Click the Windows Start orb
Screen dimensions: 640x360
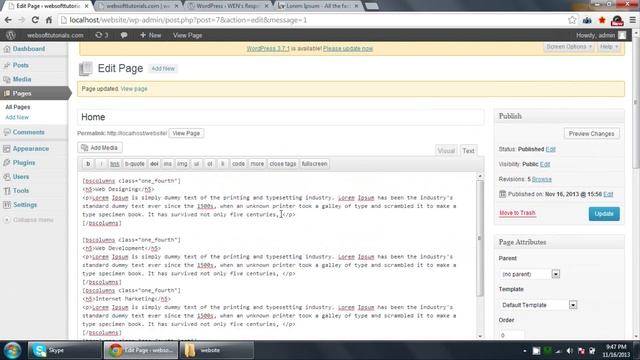click(12, 350)
